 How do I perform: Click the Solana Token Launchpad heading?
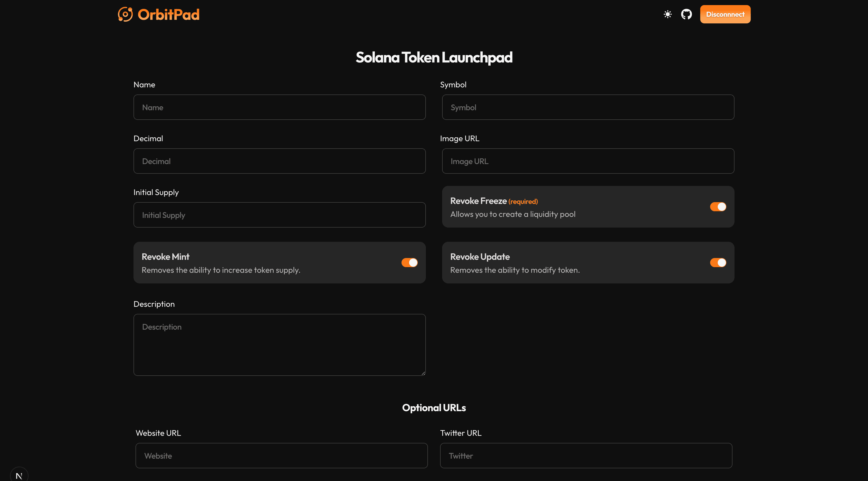coord(434,57)
